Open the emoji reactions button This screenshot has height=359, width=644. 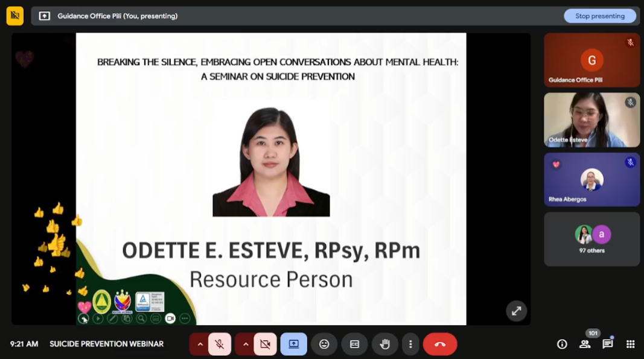click(324, 344)
